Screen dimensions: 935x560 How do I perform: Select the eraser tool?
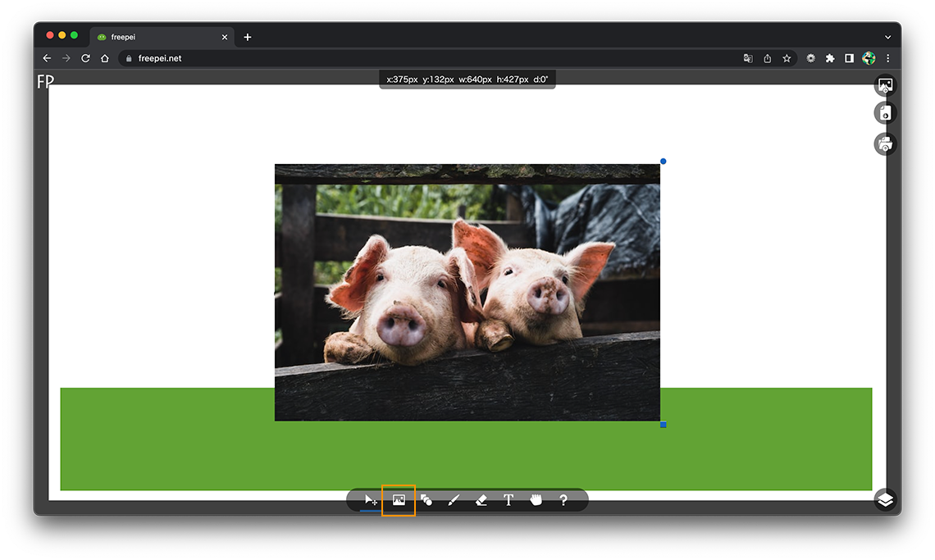pos(481,500)
